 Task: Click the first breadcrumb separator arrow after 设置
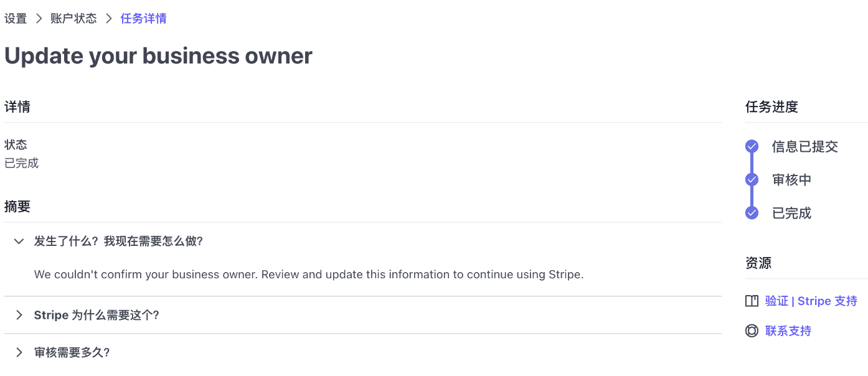[39, 19]
